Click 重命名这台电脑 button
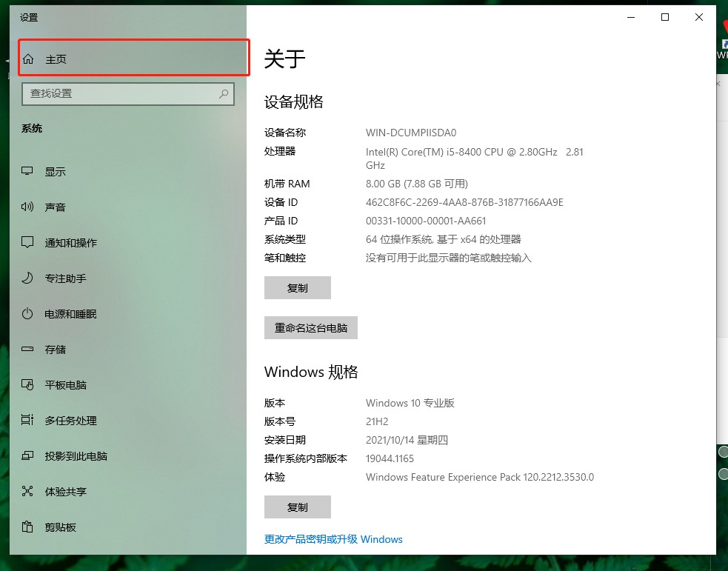This screenshot has width=728, height=571. [310, 327]
